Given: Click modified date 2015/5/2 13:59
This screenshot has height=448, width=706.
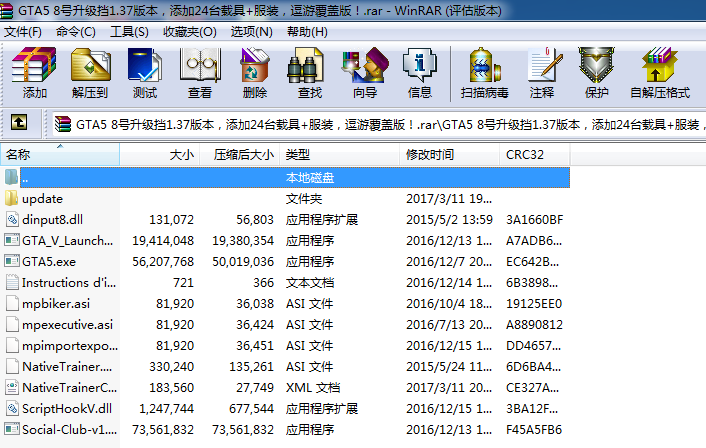Looking at the screenshot, I should pyautogui.click(x=449, y=220).
